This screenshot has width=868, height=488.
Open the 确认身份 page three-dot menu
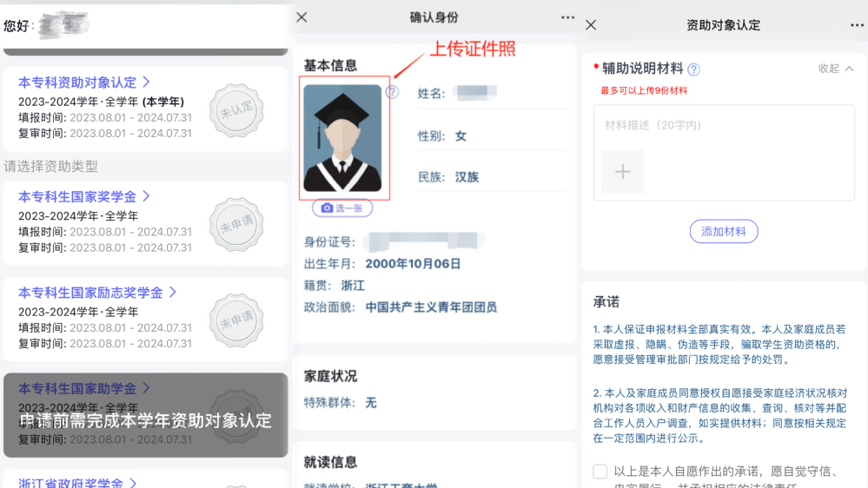[567, 17]
